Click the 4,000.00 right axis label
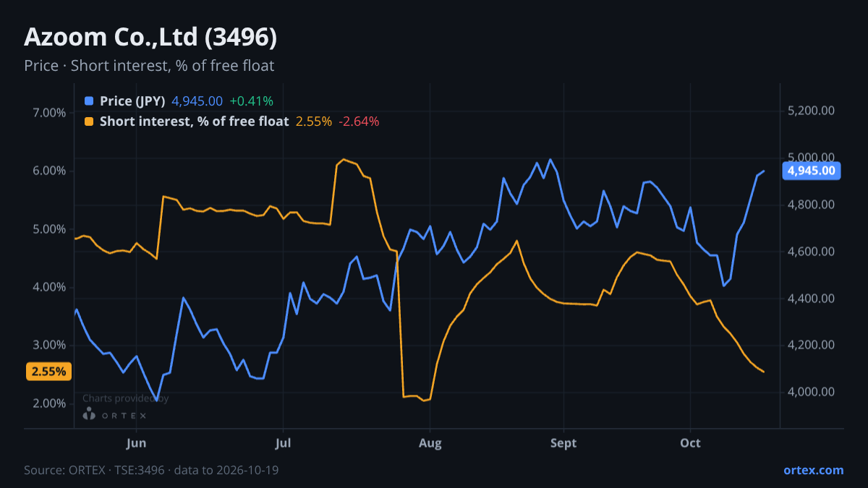Image resolution: width=868 pixels, height=488 pixels. pyautogui.click(x=811, y=392)
